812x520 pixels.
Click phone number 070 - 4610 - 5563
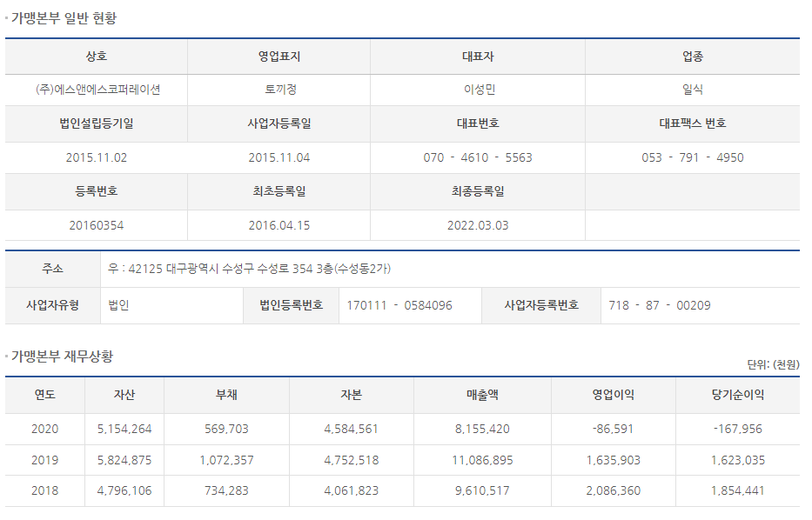click(x=478, y=157)
